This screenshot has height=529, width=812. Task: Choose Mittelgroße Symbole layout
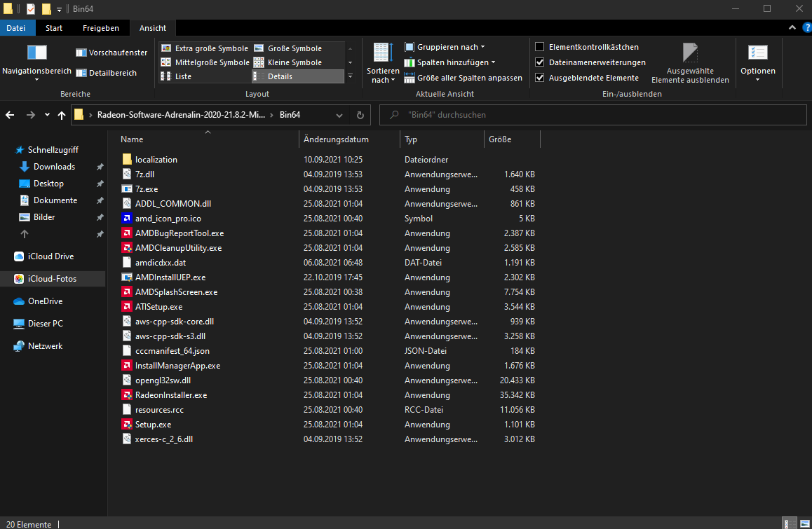click(x=205, y=62)
